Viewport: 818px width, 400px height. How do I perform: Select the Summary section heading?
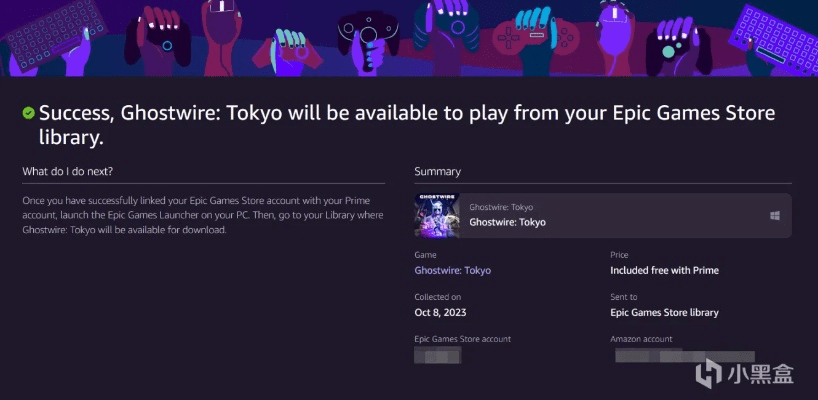coord(437,172)
